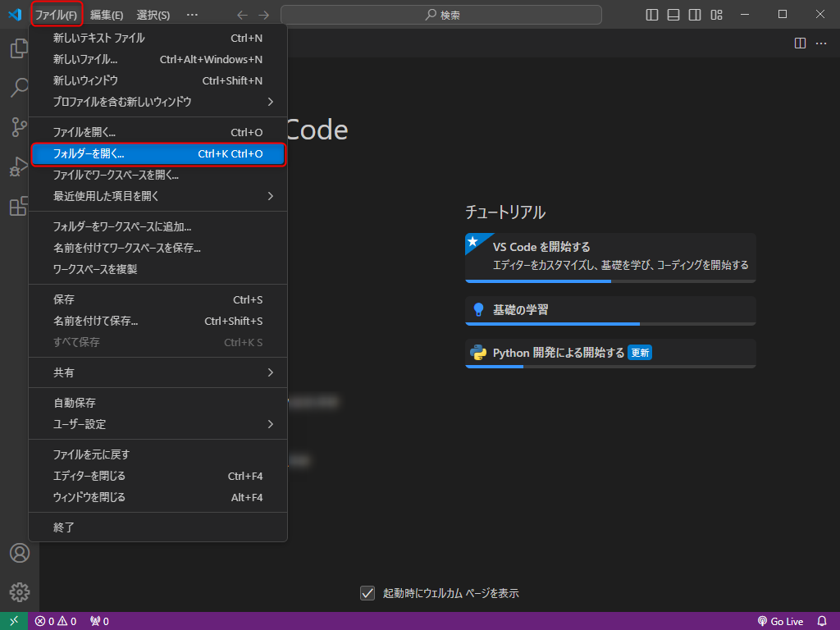Click the 検索 command center search box
The height and width of the screenshot is (630, 840).
click(x=441, y=15)
